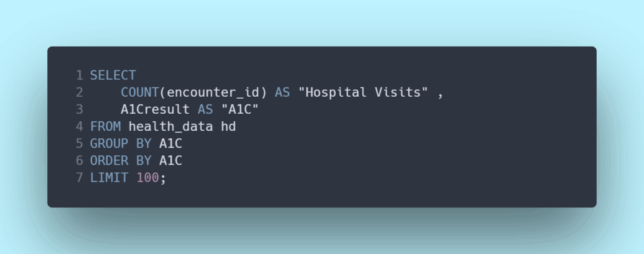This screenshot has height=254, width=644.
Task: Click the GROUP BY keyword
Action: point(120,143)
